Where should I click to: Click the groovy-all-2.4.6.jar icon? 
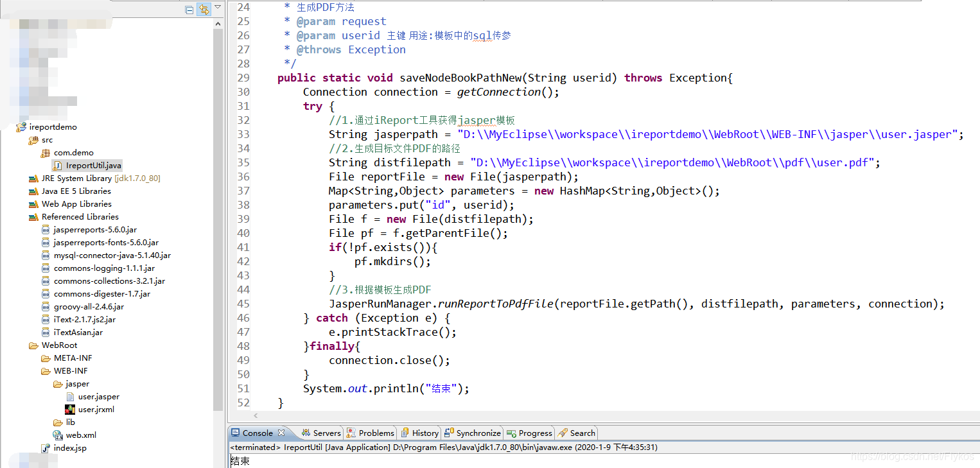click(x=45, y=306)
